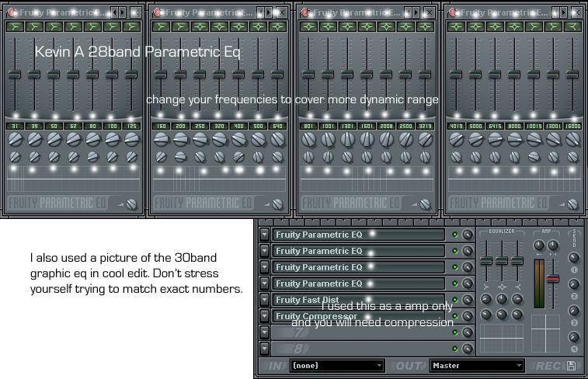The width and height of the screenshot is (588, 379).
Task: Click the level slider handle for the 62 band
Action: [73, 75]
